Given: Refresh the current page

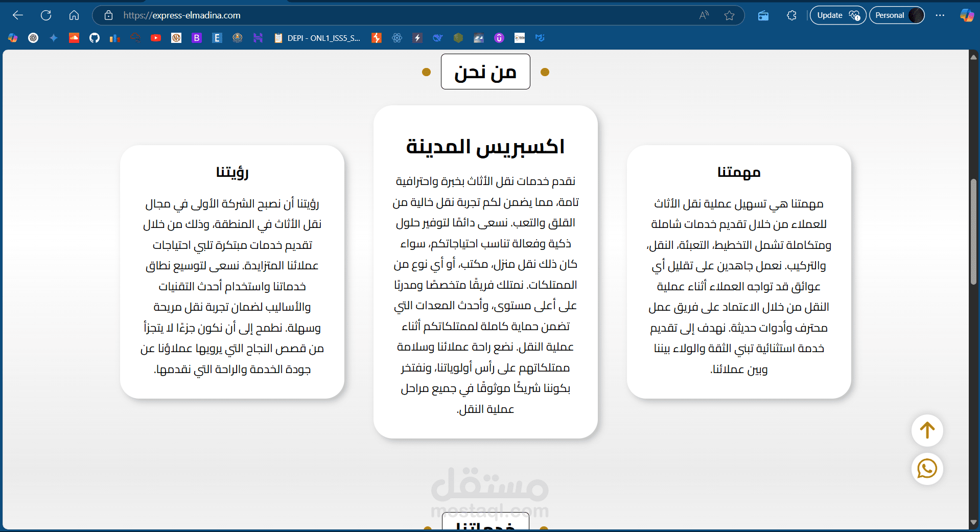Looking at the screenshot, I should pyautogui.click(x=46, y=15).
